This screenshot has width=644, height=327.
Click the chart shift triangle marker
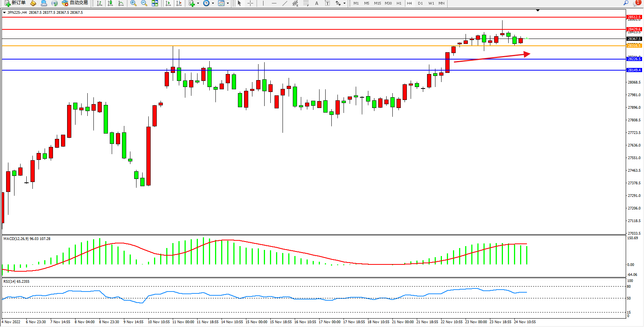538,10
